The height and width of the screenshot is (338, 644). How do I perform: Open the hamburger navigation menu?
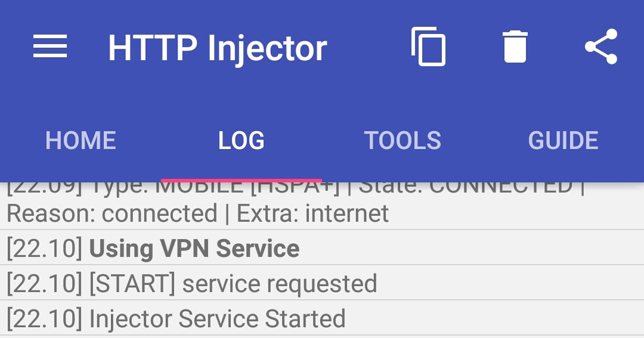point(49,46)
